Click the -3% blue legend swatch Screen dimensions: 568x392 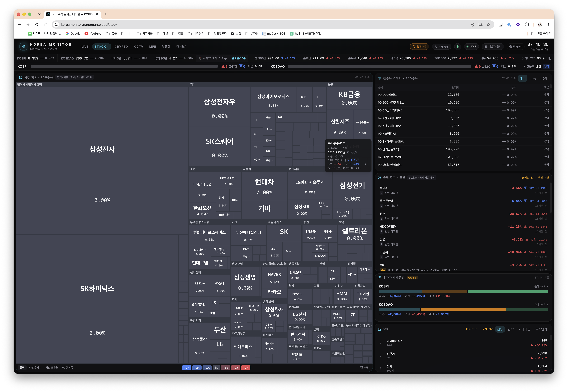(187, 368)
